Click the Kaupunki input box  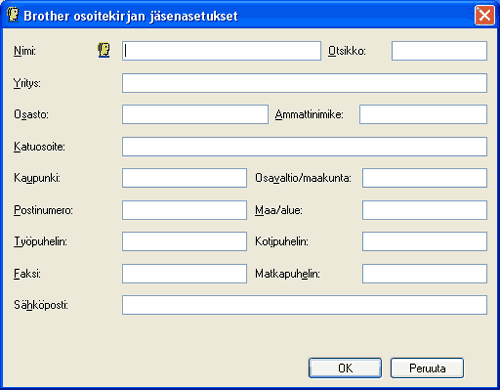[184, 178]
